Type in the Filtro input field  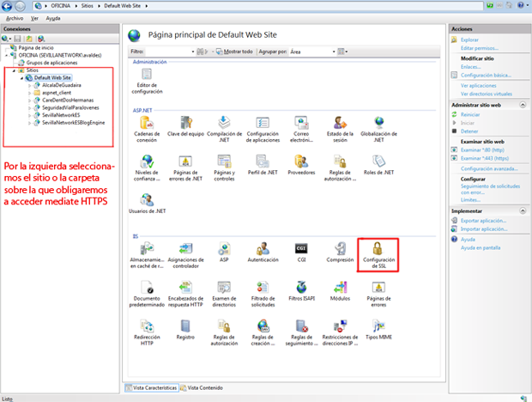click(x=167, y=52)
